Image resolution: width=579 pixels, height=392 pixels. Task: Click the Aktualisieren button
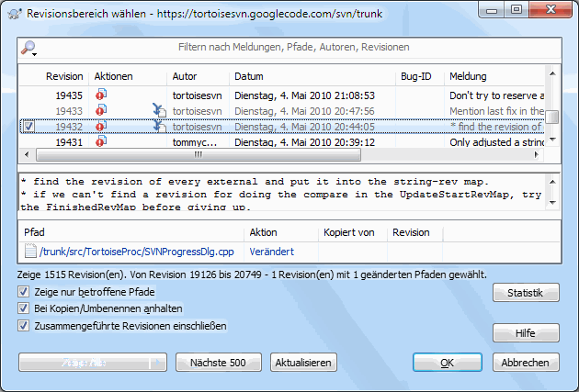pos(303,363)
